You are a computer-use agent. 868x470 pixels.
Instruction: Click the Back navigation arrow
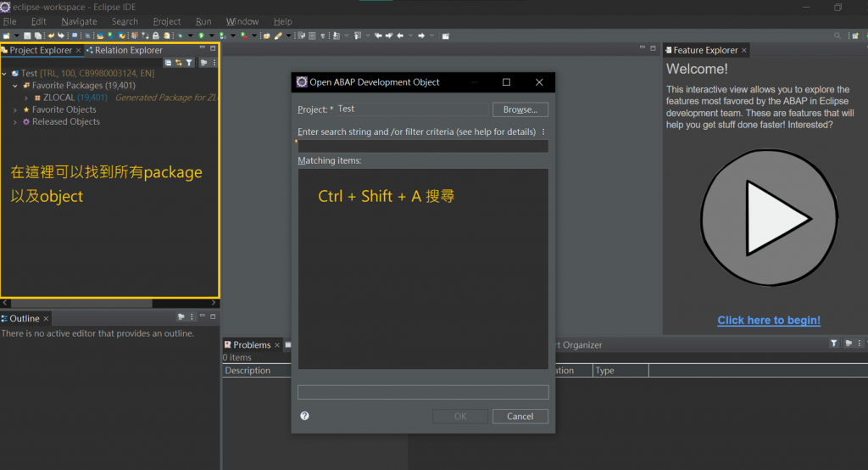point(400,36)
